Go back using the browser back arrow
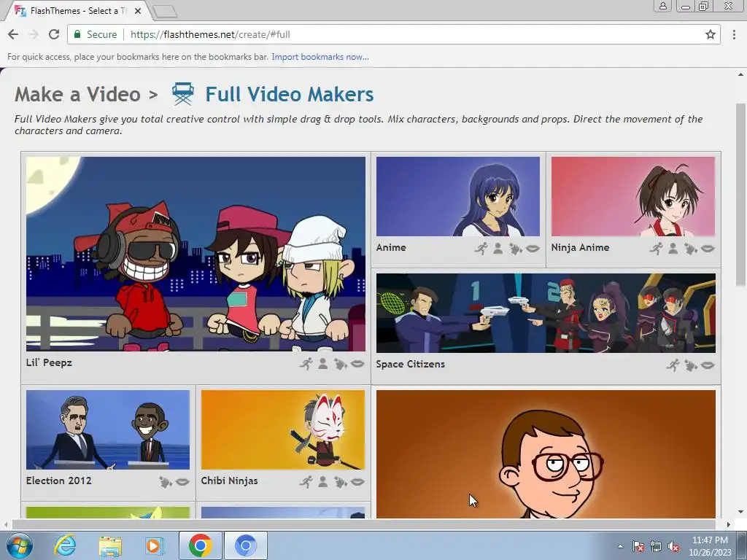 tap(13, 34)
